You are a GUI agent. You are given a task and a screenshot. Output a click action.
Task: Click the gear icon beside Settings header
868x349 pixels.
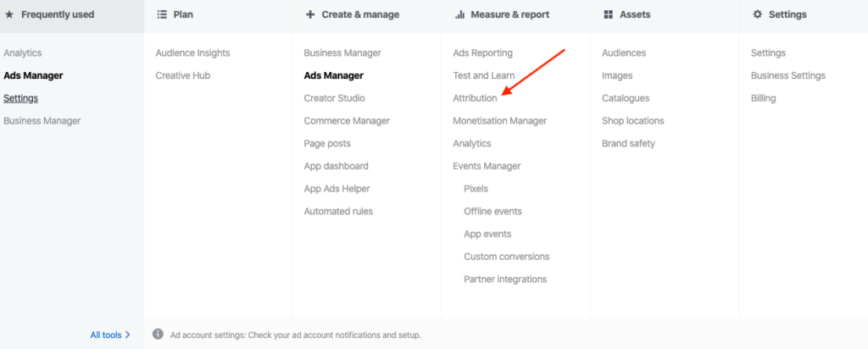[757, 15]
